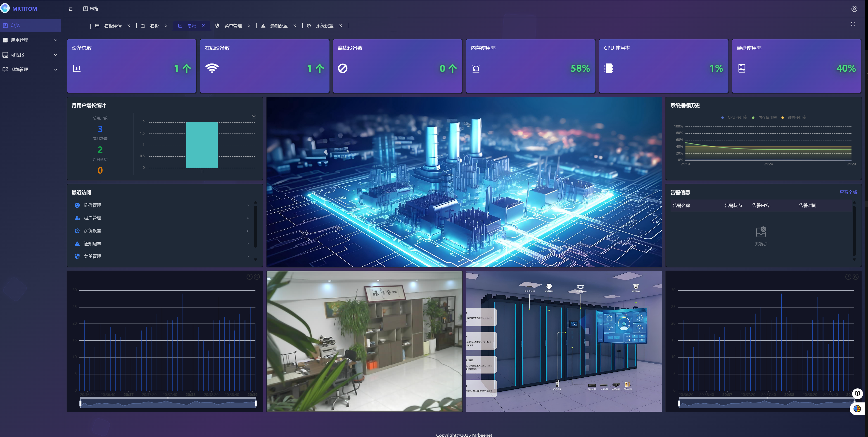Open 查看全部 alarm link
868x437 pixels.
[x=848, y=192]
